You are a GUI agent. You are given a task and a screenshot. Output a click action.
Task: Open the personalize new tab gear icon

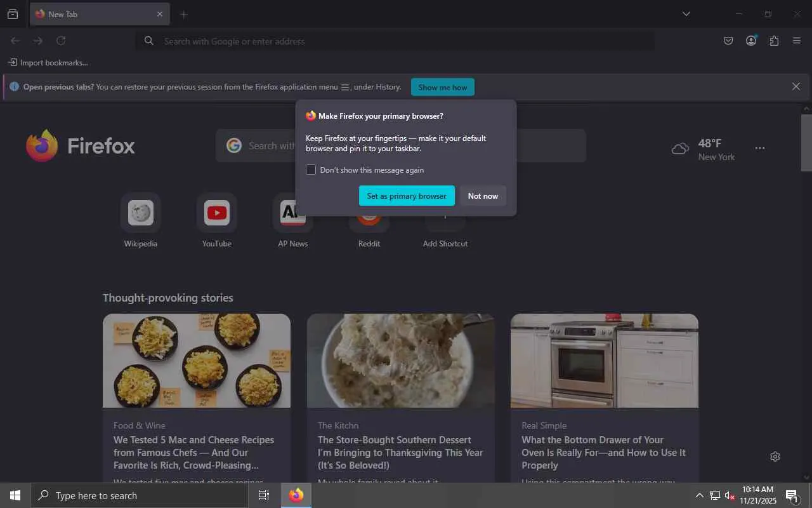775,457
